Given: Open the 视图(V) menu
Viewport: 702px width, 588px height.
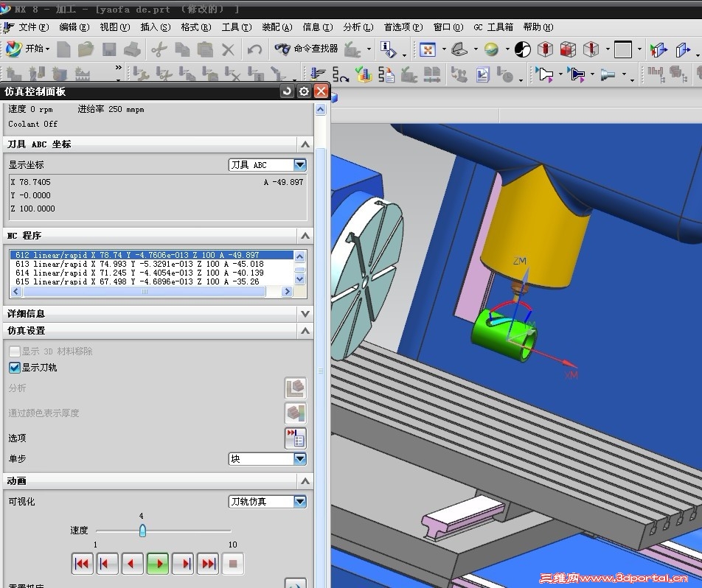Looking at the screenshot, I should pos(114,27).
